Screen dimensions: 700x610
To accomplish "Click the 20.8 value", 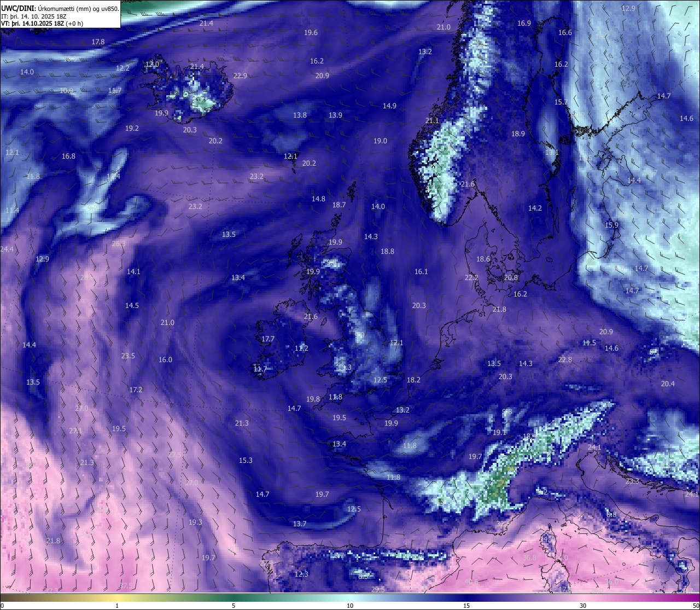I will tap(511, 278).
